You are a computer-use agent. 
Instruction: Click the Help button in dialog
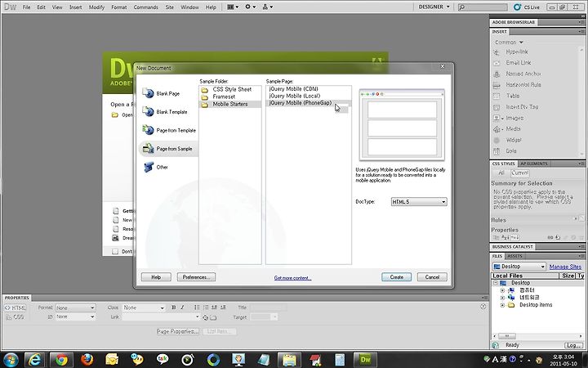[156, 277]
